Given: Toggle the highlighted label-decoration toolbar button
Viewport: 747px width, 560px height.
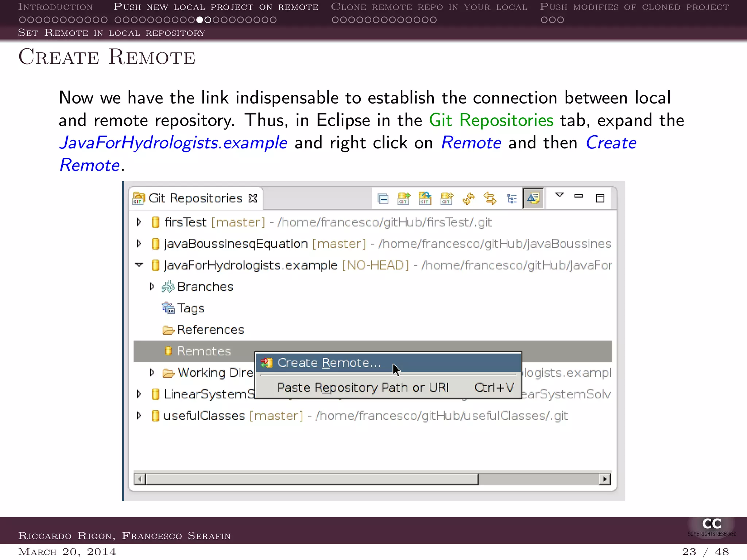Looking at the screenshot, I should [533, 198].
